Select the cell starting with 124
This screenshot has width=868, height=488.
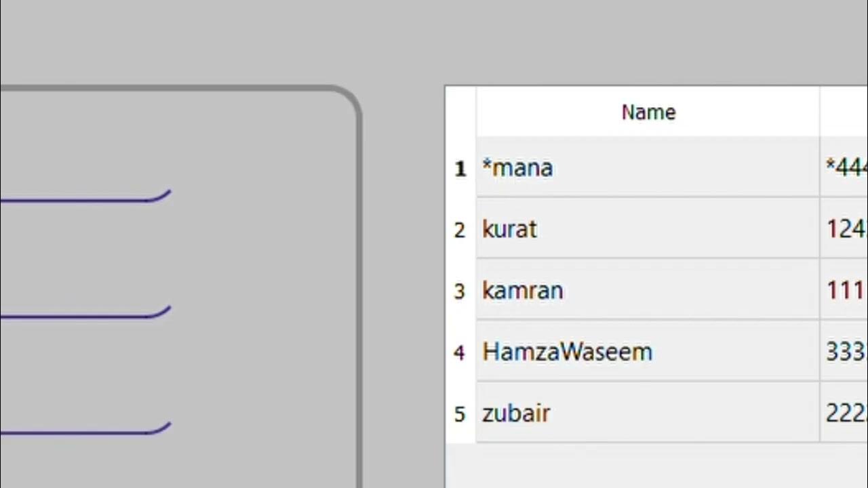point(845,230)
